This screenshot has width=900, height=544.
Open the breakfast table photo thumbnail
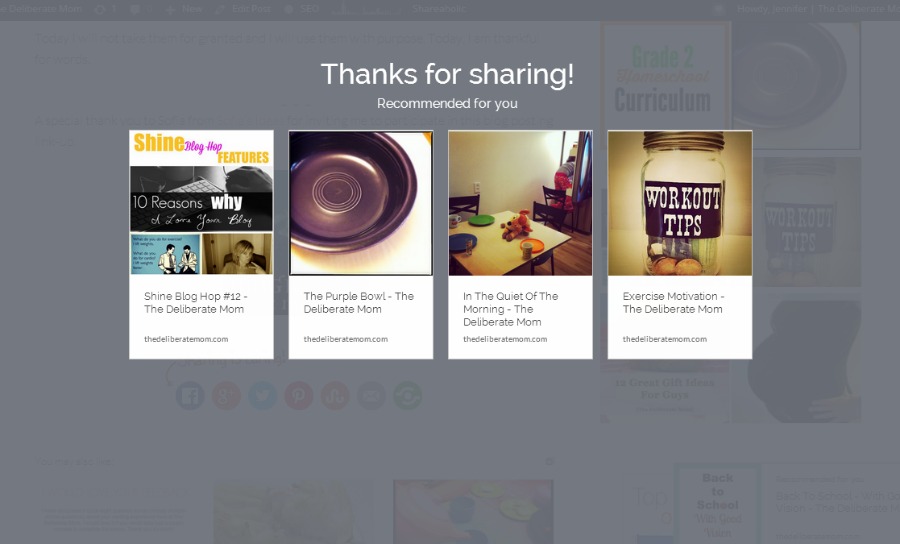click(x=521, y=203)
